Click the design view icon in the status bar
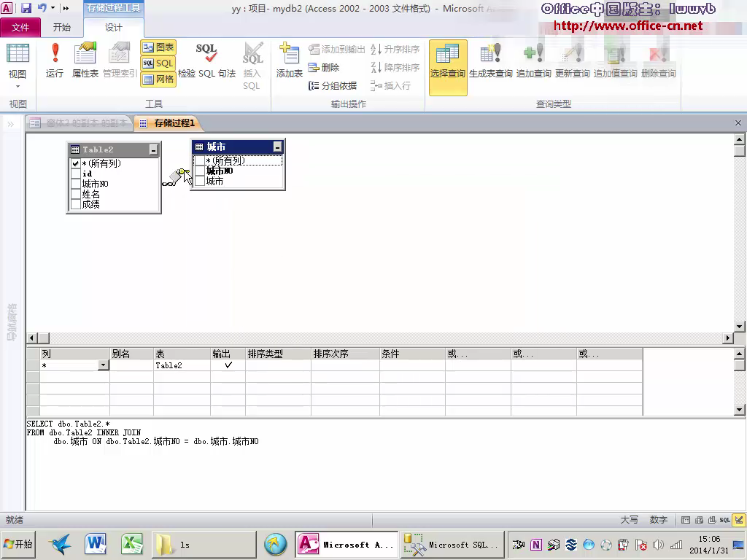Image resolution: width=747 pixels, height=560 pixels. (739, 520)
